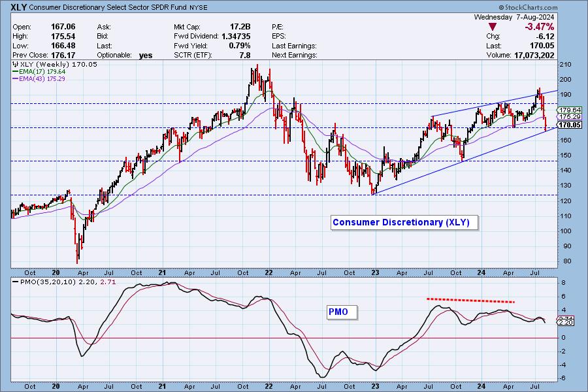Click the Open value 167.06
This screenshot has height=392, width=588.
click(63, 27)
